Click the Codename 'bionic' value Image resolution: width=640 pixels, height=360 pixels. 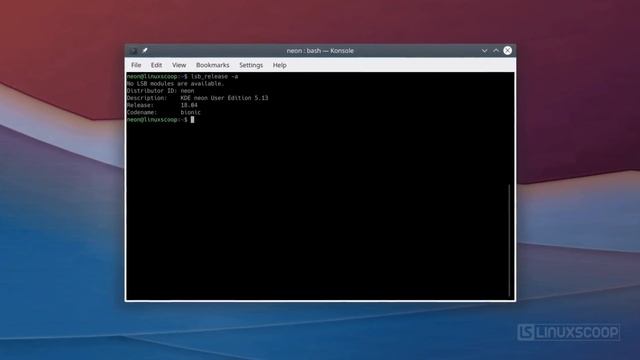point(191,112)
